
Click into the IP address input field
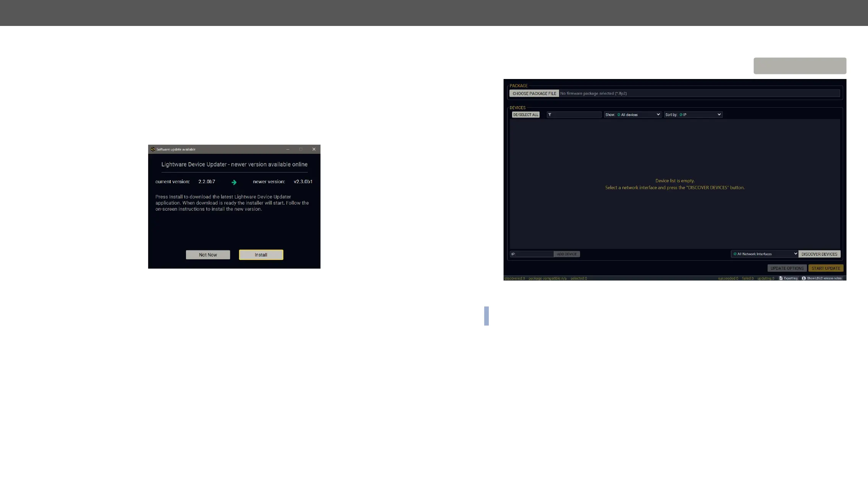[x=534, y=254]
